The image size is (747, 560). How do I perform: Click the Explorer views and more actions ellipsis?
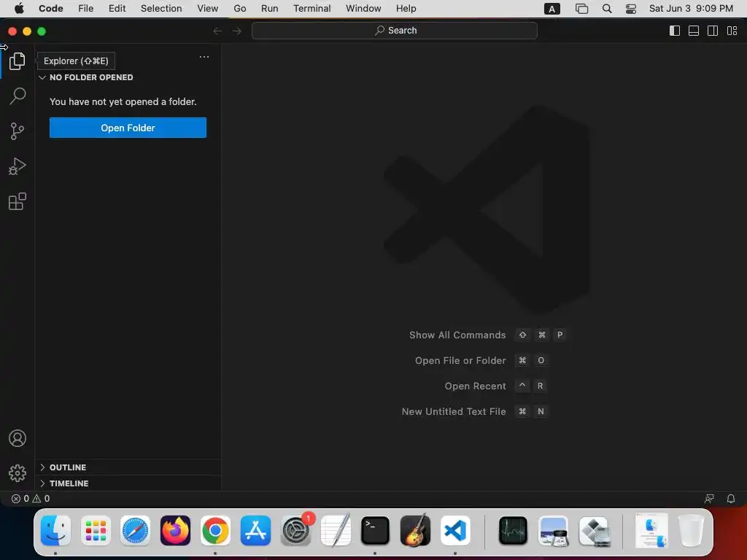[x=204, y=57]
